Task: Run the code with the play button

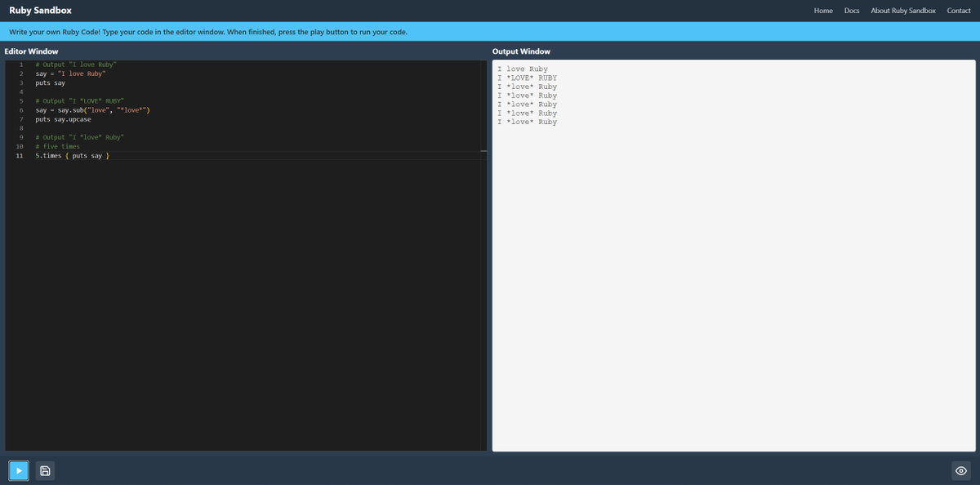Action: pyautogui.click(x=19, y=470)
